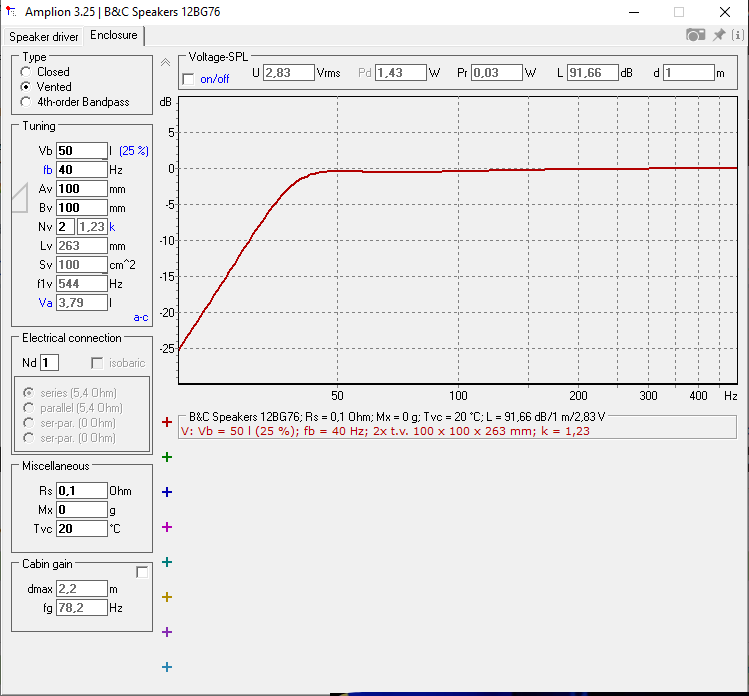Click the Vb volume input field
The image size is (749, 696).
[82, 150]
